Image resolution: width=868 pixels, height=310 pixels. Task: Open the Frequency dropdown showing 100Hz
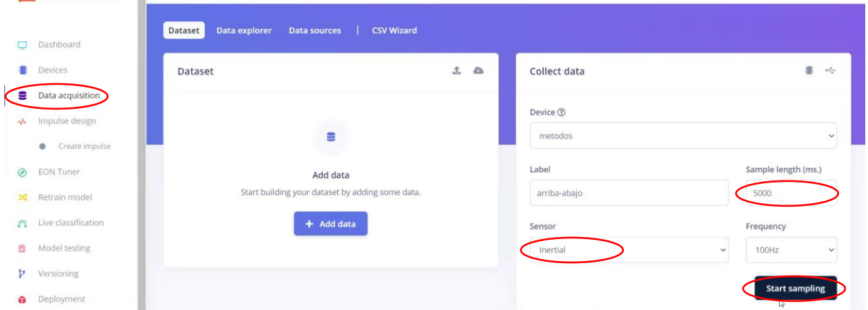[791, 250]
